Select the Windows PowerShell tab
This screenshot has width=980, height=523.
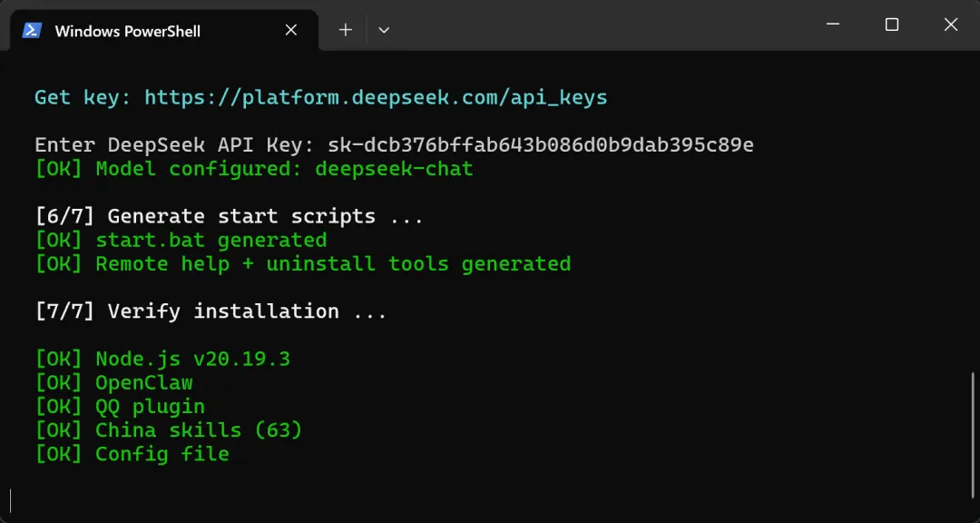point(163,31)
